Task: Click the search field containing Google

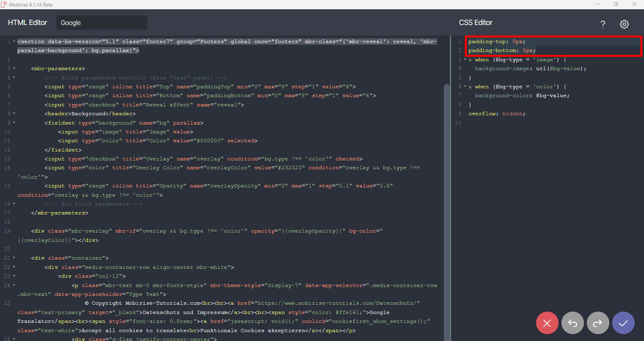Action: pyautogui.click(x=102, y=23)
